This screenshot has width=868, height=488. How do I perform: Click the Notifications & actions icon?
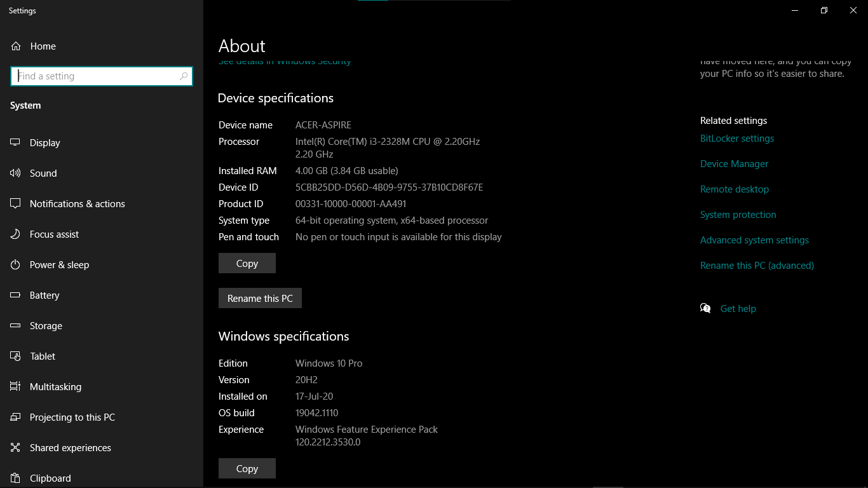point(16,203)
